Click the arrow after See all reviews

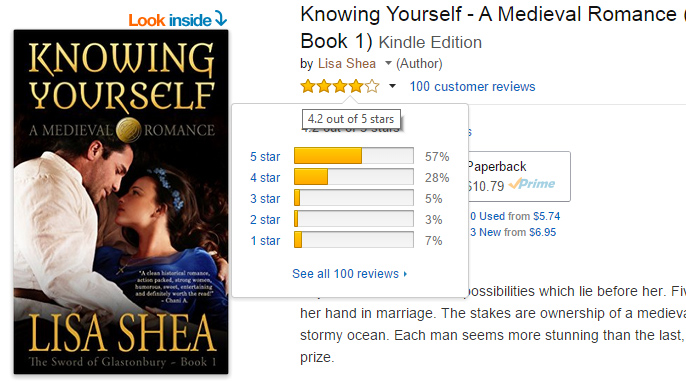pyautogui.click(x=405, y=274)
